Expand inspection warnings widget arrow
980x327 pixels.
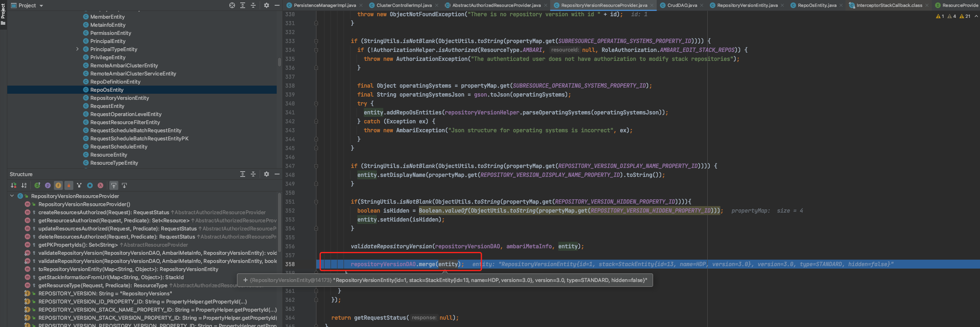coord(976,16)
